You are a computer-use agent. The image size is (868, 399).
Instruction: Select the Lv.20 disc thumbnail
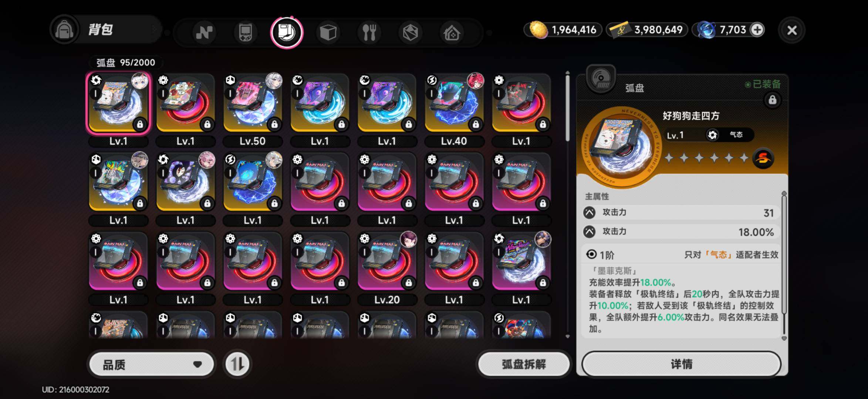(x=387, y=261)
